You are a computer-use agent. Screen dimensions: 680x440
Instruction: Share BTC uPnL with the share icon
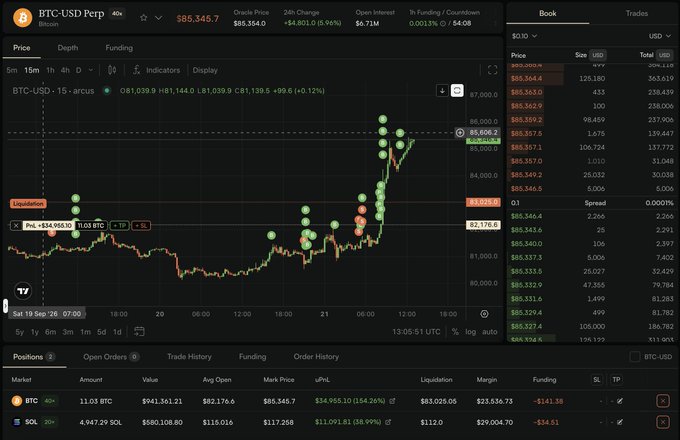(392, 401)
